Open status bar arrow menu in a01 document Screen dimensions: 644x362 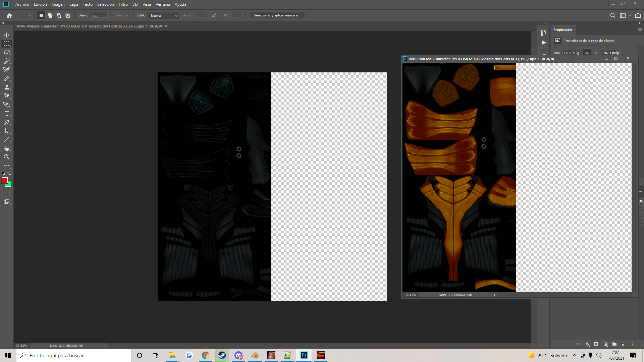click(x=105, y=346)
